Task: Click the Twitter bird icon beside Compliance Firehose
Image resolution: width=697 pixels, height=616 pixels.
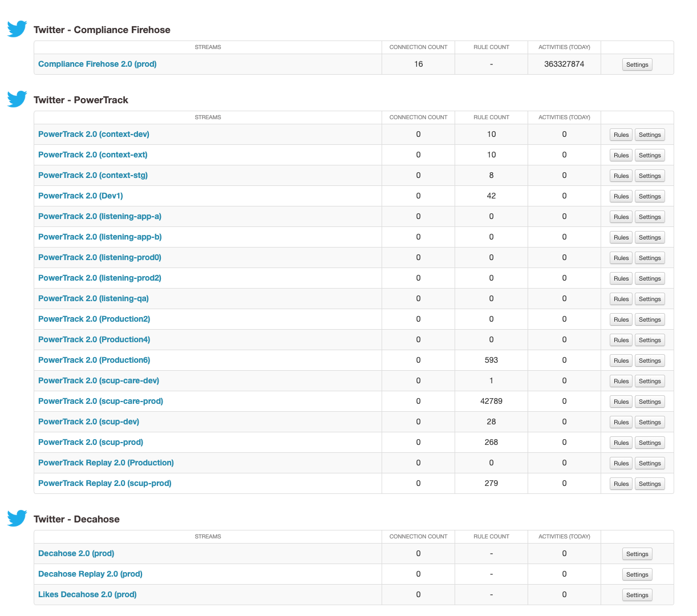Action: point(17,29)
